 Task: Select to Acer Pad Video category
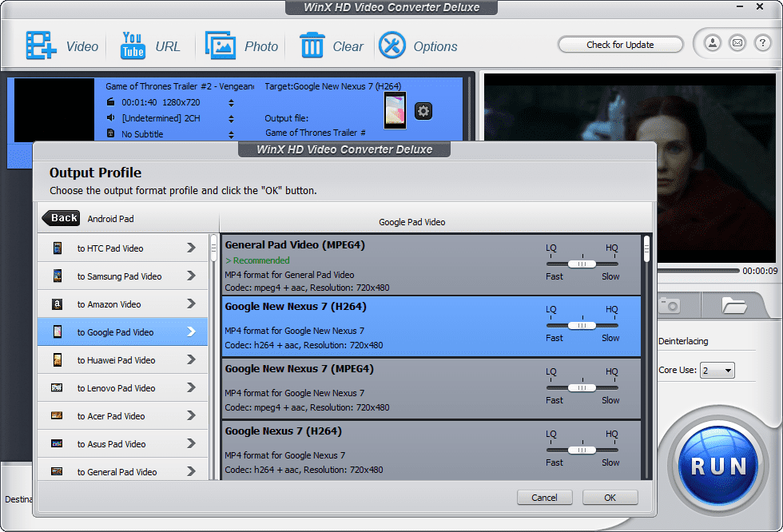(122, 415)
